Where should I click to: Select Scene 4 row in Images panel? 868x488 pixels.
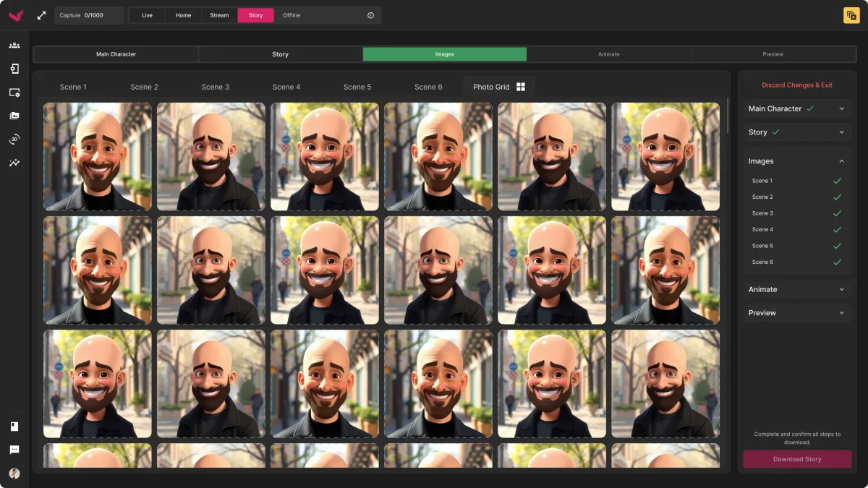click(796, 229)
